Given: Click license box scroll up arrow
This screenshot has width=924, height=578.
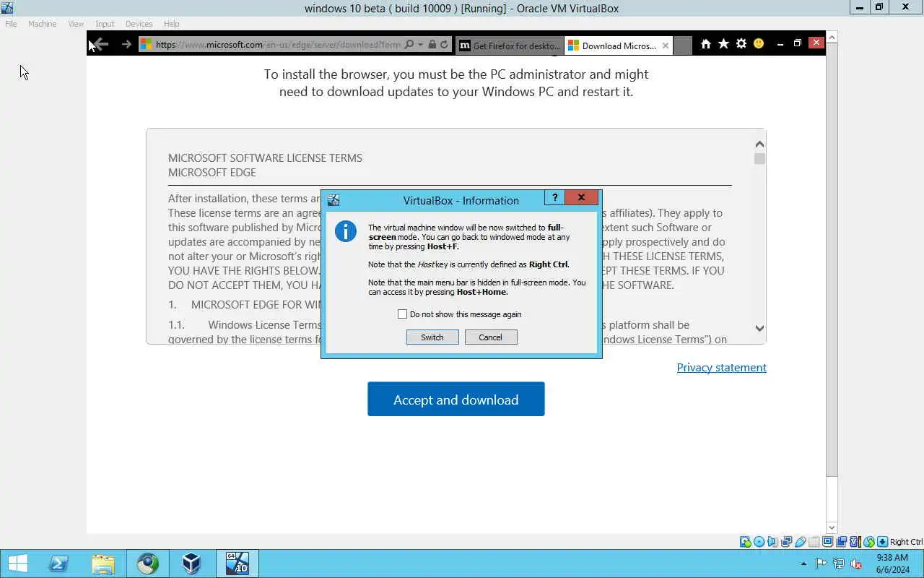Looking at the screenshot, I should click(759, 144).
